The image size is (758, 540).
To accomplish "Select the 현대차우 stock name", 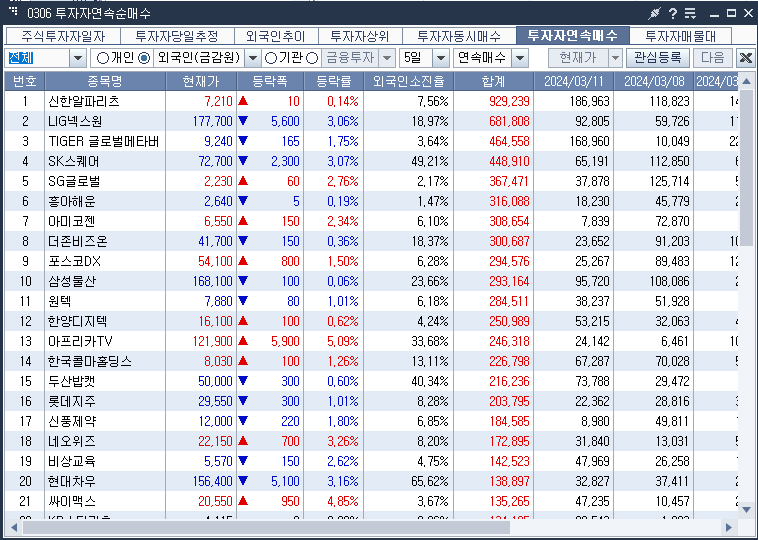I will pos(72,482).
